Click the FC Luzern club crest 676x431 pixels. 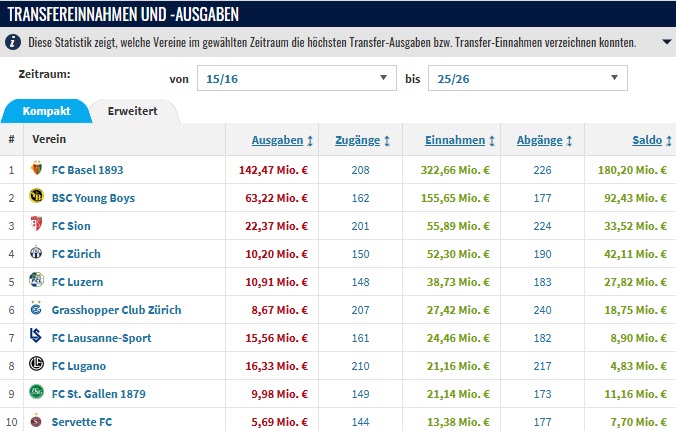[x=38, y=282]
